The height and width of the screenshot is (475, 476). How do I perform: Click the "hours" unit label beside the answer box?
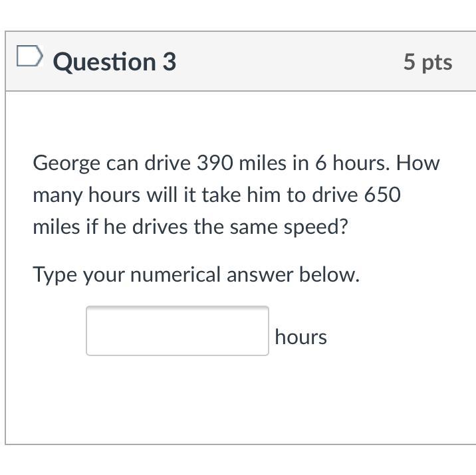(300, 337)
